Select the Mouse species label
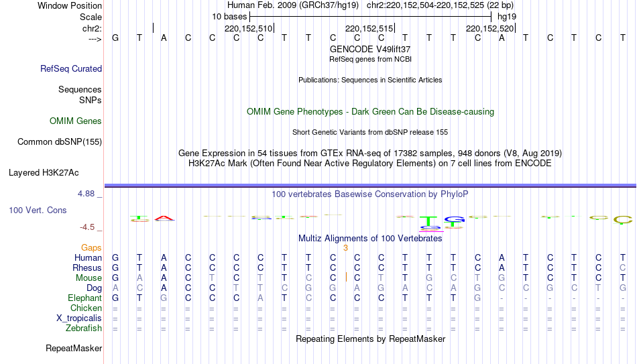 [x=89, y=278]
